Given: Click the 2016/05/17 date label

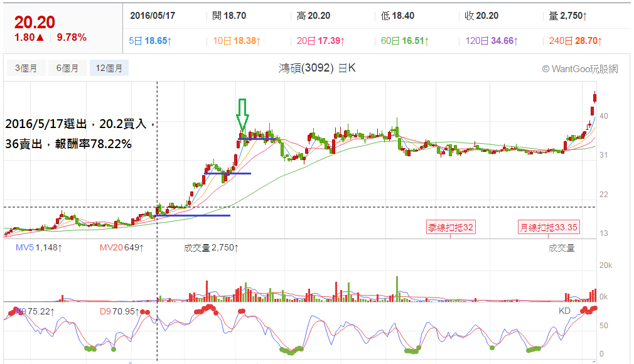Looking at the screenshot, I should (153, 16).
